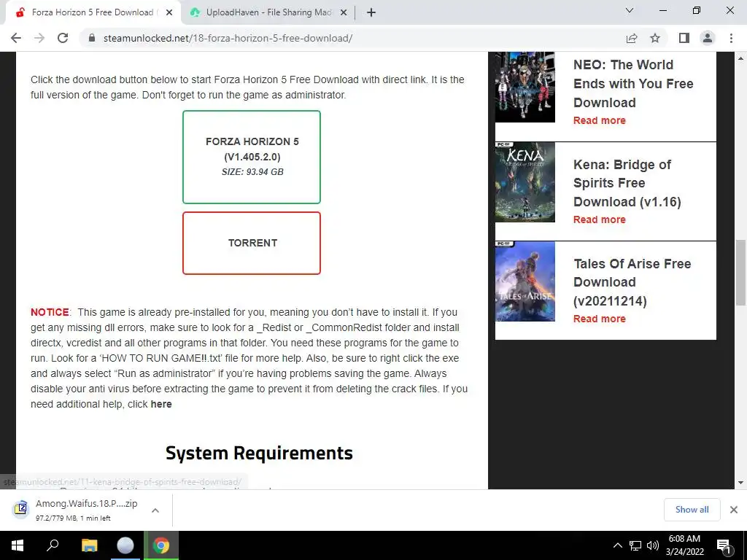This screenshot has height=560, width=747.
Task: Click the zip file icon in downloads bar
Action: click(x=20, y=509)
